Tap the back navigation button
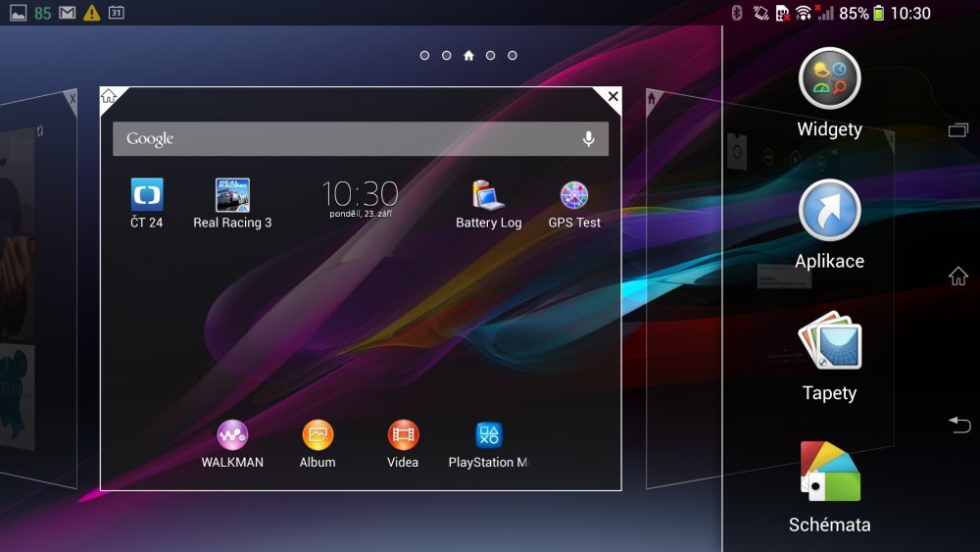The height and width of the screenshot is (552, 980). [958, 425]
